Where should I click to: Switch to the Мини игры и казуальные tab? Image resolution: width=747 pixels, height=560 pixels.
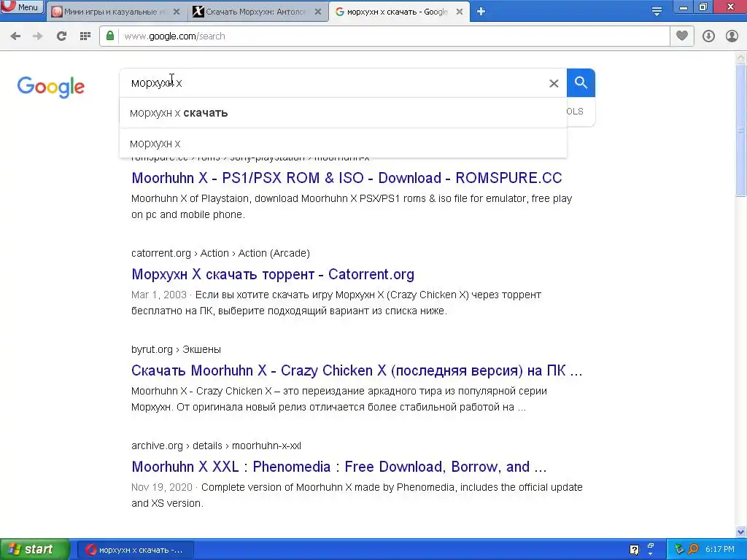click(x=115, y=12)
